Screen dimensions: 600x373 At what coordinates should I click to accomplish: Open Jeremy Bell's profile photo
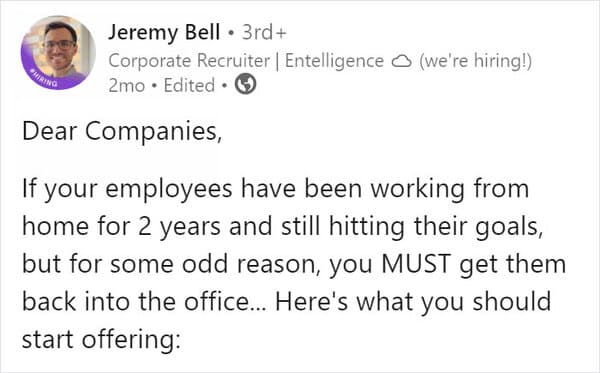58,53
